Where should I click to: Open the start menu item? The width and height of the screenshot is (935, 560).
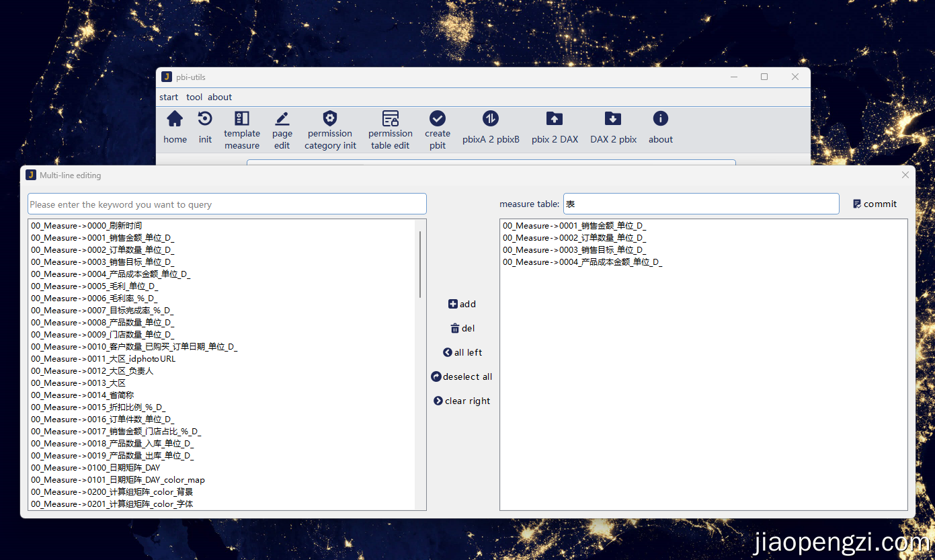pyautogui.click(x=169, y=97)
